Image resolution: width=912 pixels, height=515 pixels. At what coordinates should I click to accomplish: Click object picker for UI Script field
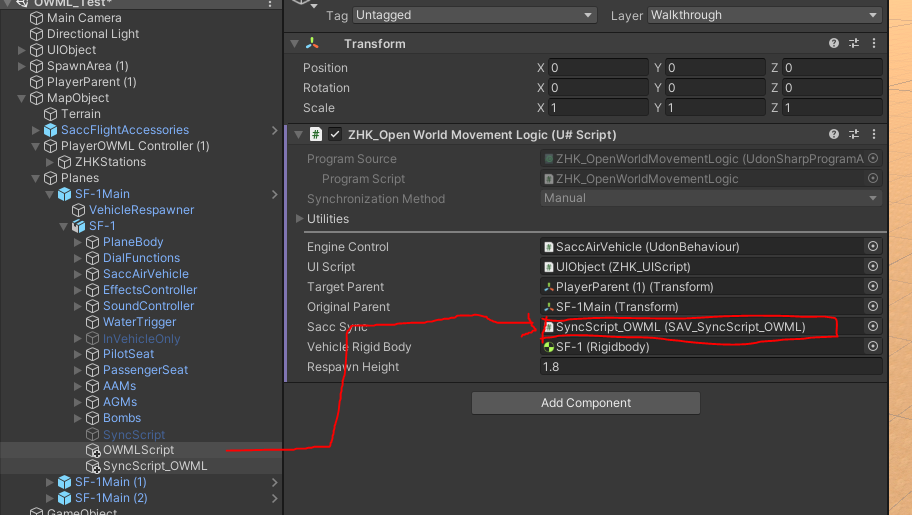[x=872, y=266]
